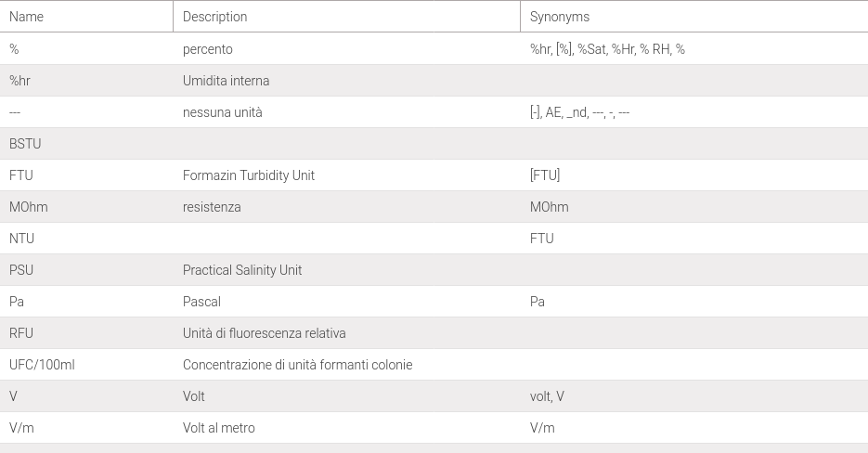Click the [FTU] synonym cell
This screenshot has width=868, height=453.
(x=694, y=175)
